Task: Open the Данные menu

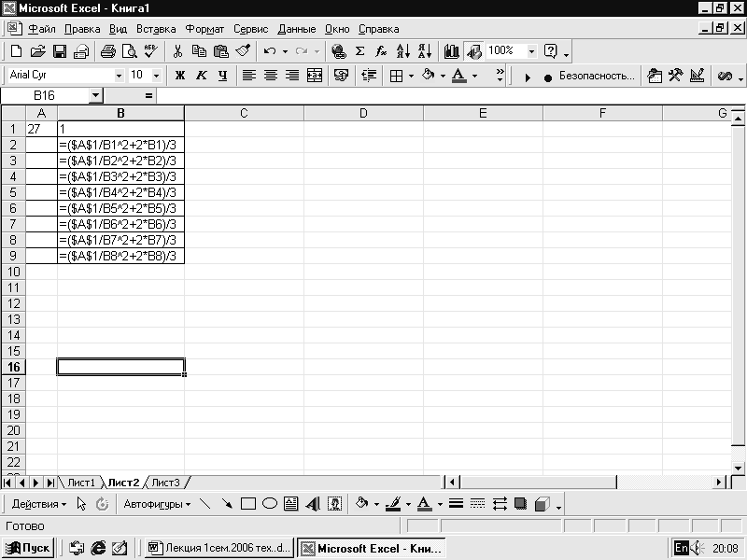Action: coord(296,29)
